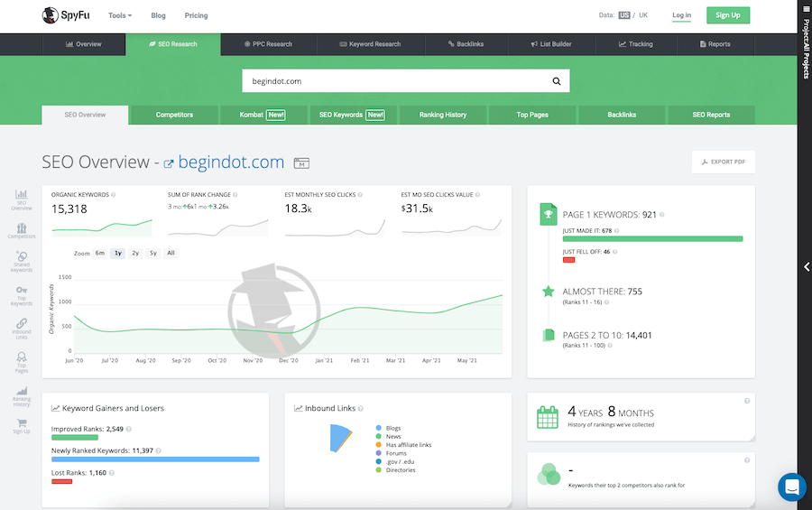
Task: Click help icon beside Inbound Links
Action: [360, 408]
